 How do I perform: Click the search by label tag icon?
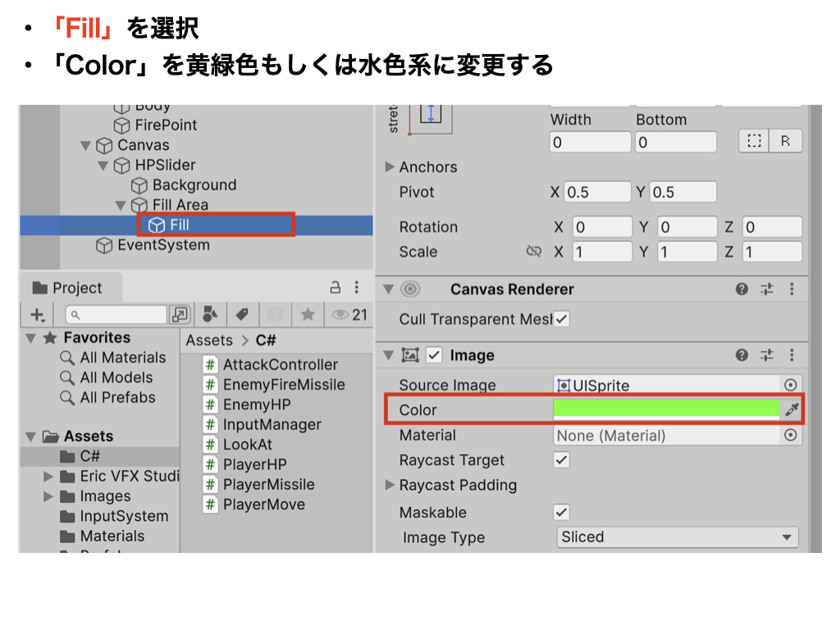[x=242, y=314]
